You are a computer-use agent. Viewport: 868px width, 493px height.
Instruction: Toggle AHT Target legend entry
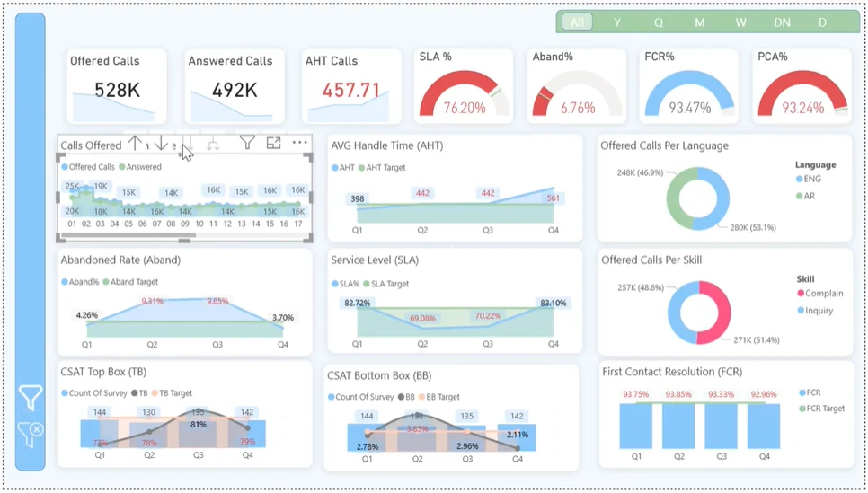coord(382,168)
